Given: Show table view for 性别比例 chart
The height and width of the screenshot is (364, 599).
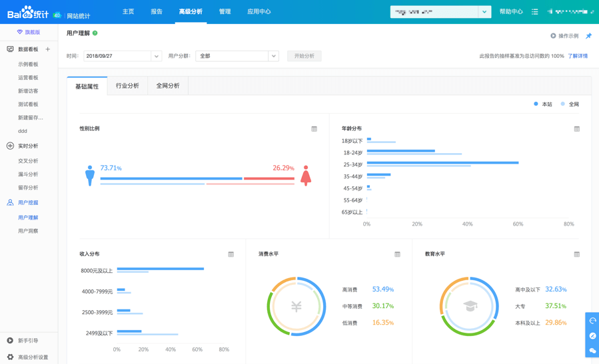Looking at the screenshot, I should [314, 129].
